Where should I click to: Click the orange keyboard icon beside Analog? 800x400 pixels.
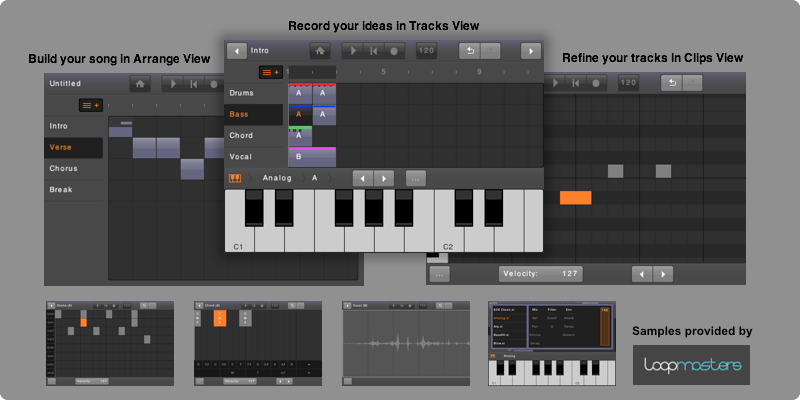tap(235, 178)
